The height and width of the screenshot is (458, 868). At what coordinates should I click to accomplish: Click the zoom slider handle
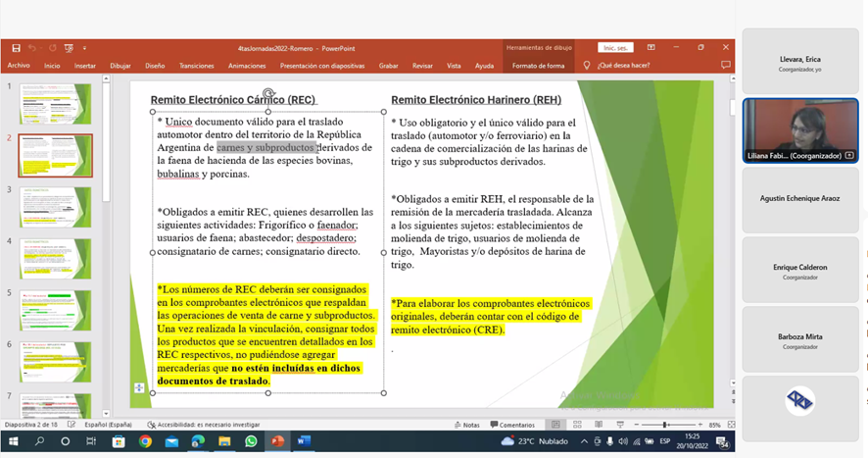click(665, 425)
